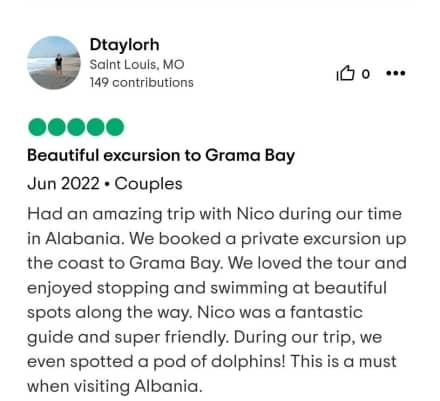Click the first green rating bubble

click(37, 127)
